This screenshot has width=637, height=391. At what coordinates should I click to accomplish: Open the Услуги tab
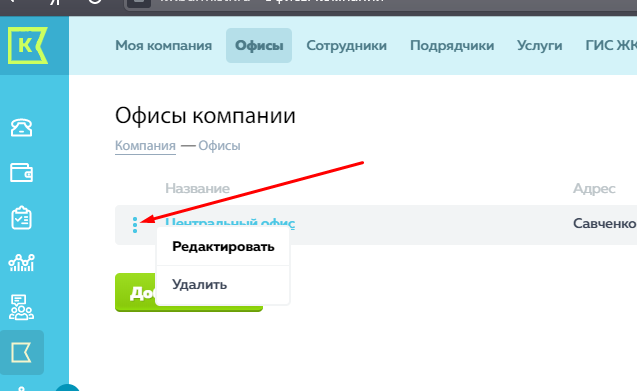click(x=540, y=46)
